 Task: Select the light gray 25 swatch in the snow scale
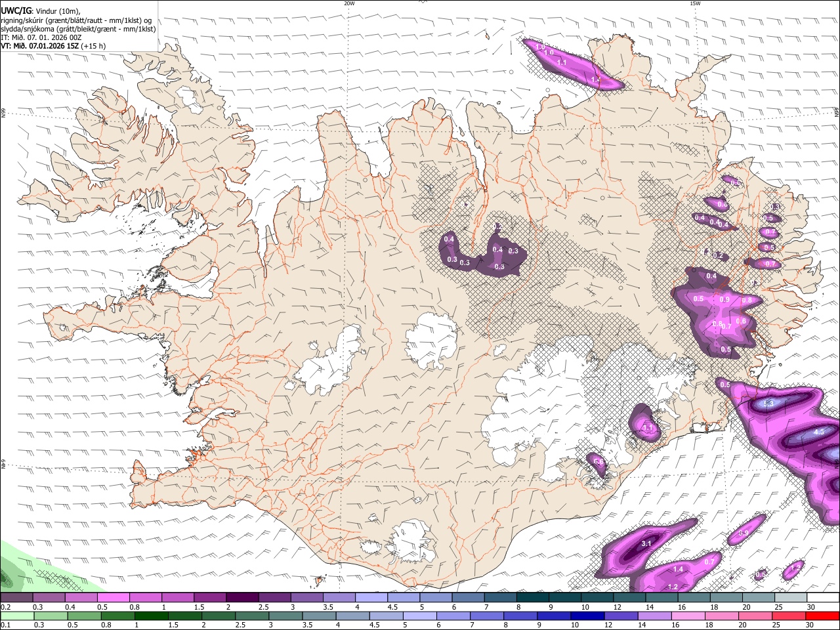[x=791, y=597]
